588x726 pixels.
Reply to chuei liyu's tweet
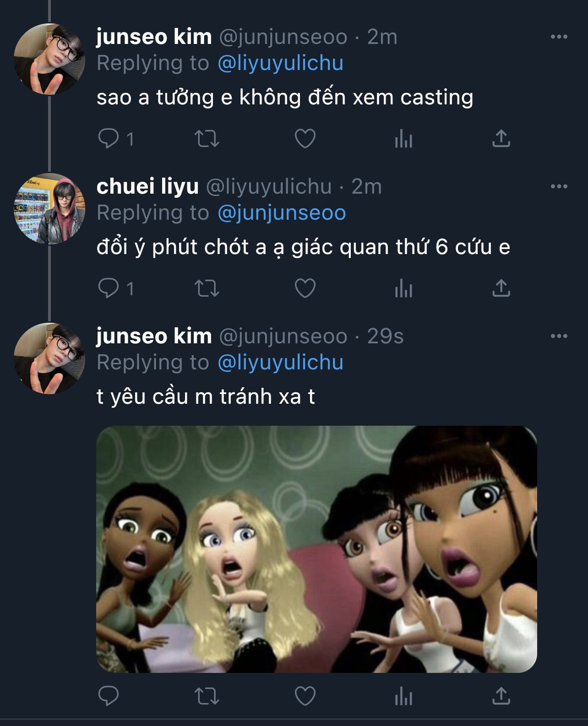click(109, 288)
